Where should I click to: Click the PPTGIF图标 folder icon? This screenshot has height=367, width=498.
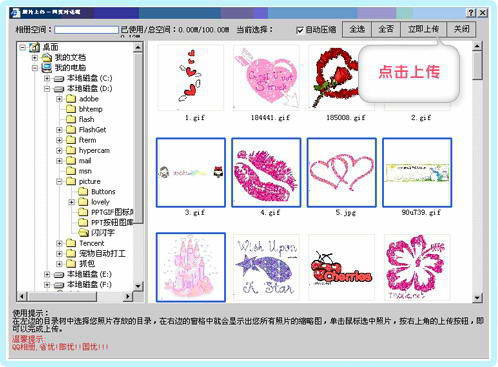point(83,212)
